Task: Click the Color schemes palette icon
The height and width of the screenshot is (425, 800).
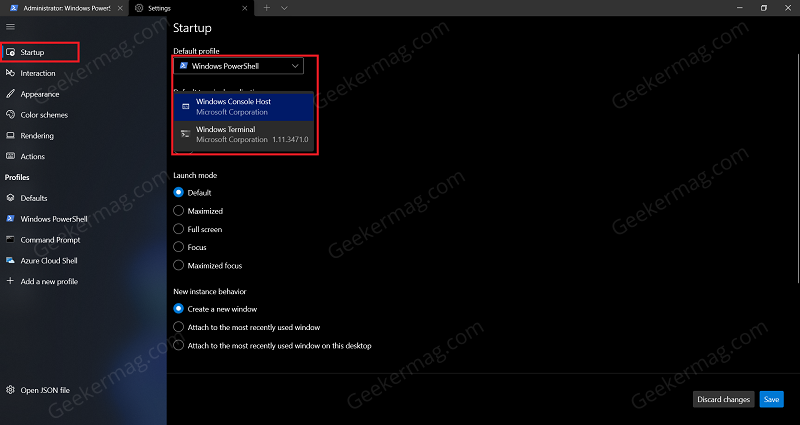Action: [10, 115]
